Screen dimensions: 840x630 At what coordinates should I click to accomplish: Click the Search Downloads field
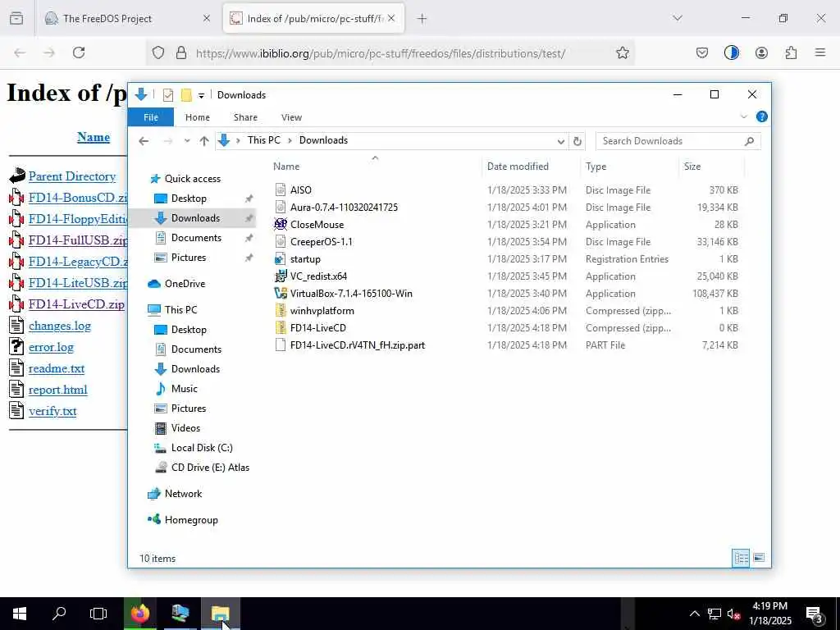tap(678, 141)
